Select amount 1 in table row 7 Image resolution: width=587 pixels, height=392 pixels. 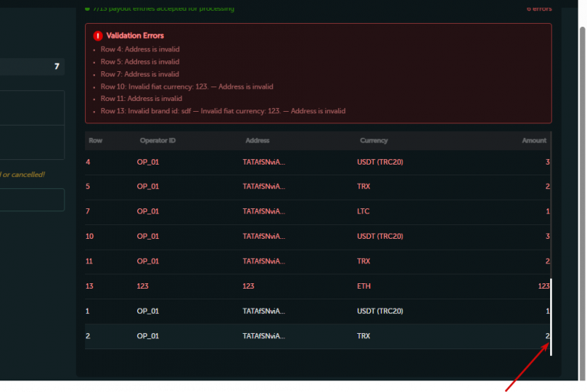click(x=547, y=211)
